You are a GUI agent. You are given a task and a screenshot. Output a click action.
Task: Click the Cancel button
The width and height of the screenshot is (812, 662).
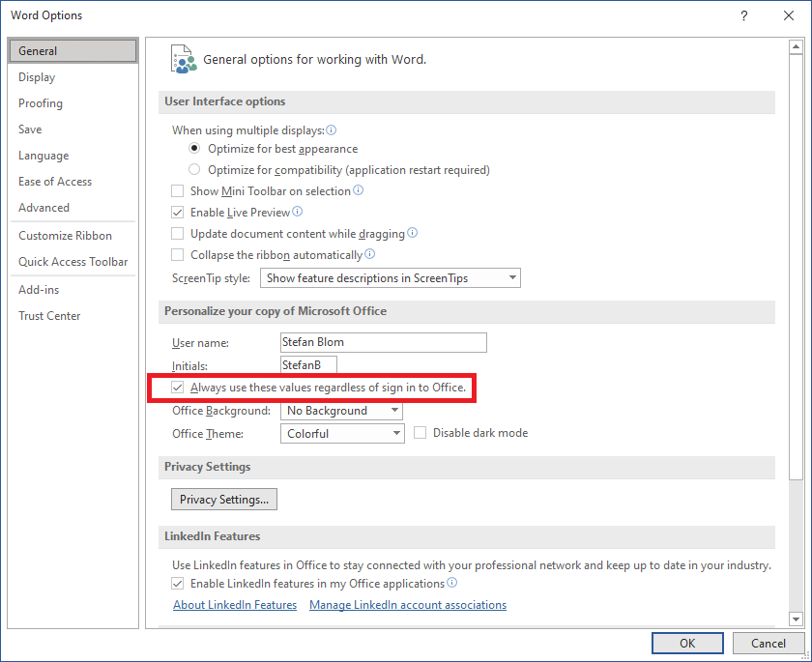(x=768, y=643)
